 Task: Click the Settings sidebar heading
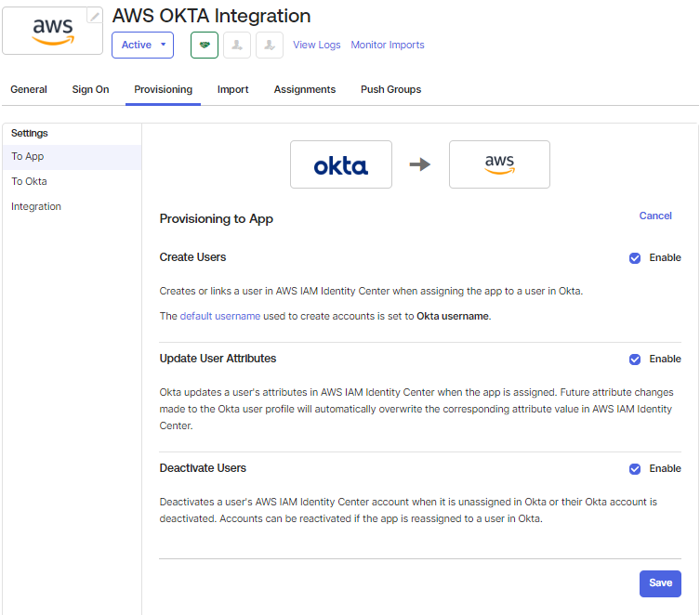pos(30,134)
